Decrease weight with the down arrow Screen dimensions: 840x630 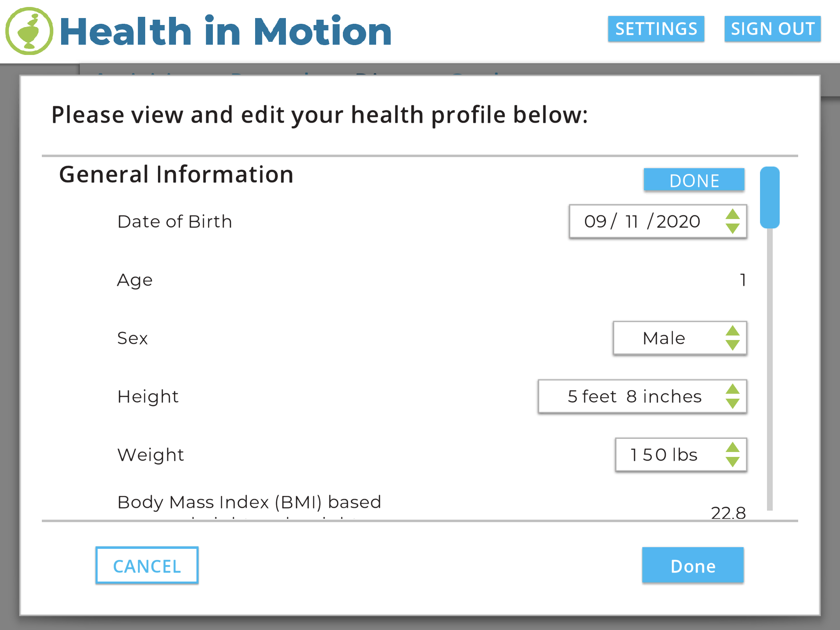tap(732, 462)
